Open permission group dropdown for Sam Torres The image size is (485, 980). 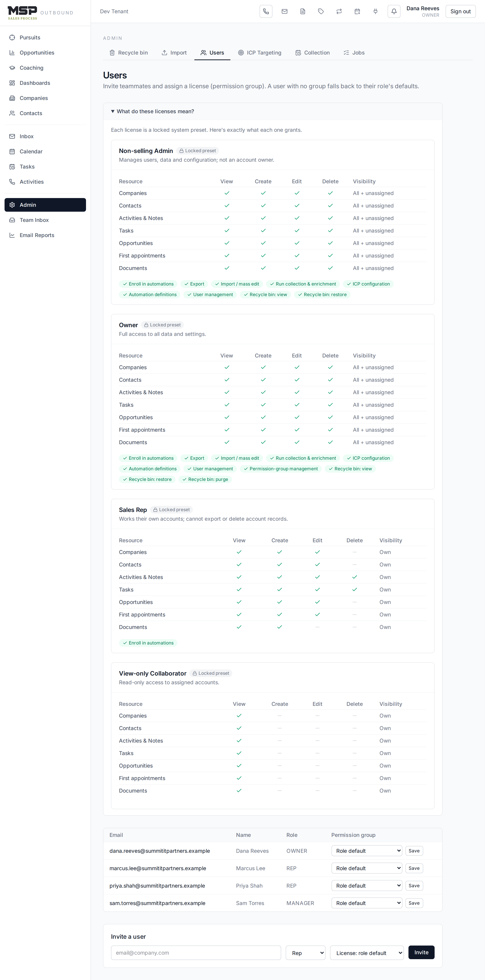pyautogui.click(x=367, y=903)
